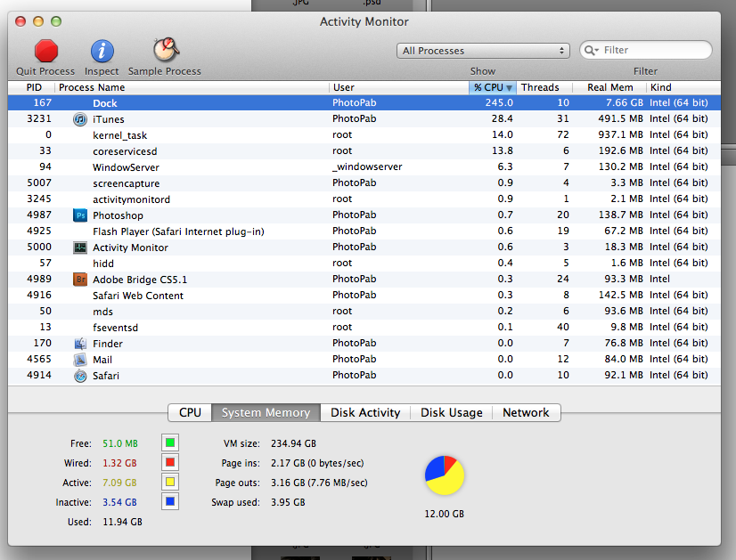This screenshot has width=736, height=560.
Task: Sort by Kind column header
Action: [x=683, y=88]
